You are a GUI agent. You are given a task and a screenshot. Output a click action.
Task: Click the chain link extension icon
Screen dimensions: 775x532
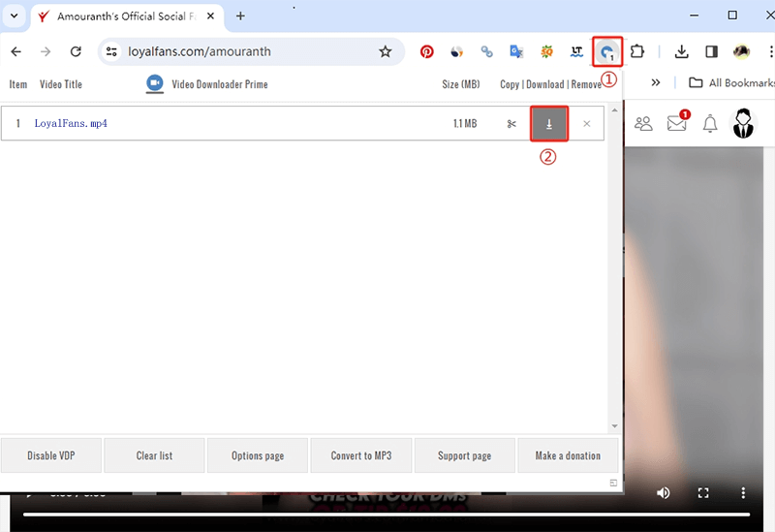click(487, 51)
